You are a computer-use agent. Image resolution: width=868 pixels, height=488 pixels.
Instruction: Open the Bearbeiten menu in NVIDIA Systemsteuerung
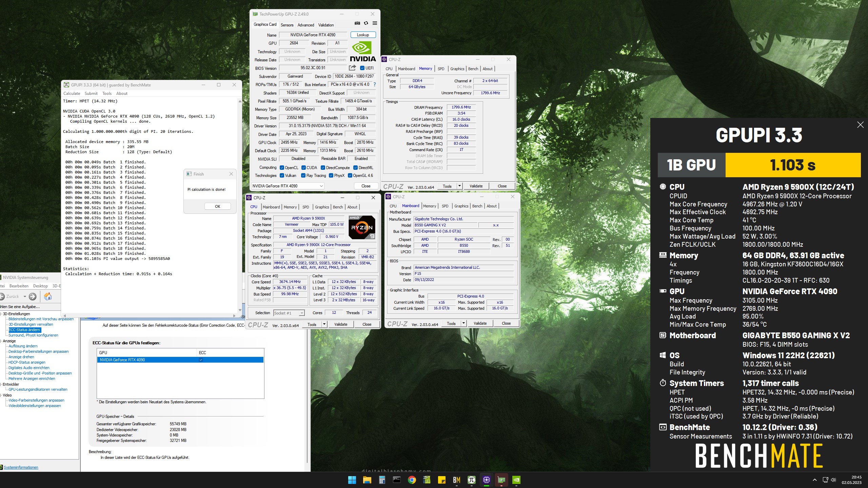click(19, 286)
